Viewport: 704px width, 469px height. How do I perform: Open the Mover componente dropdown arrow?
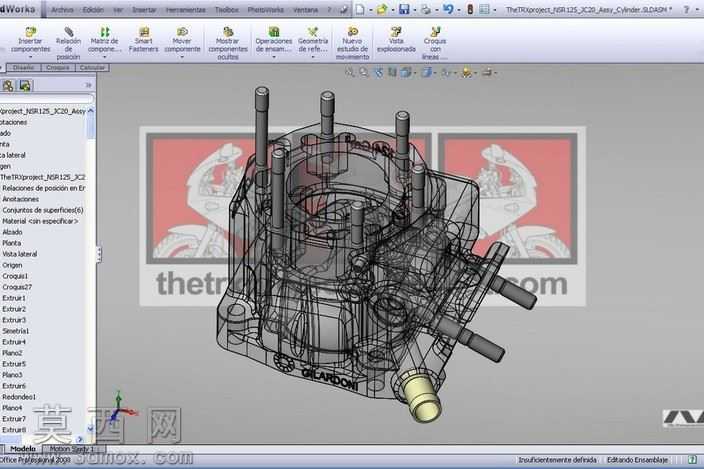(x=182, y=57)
